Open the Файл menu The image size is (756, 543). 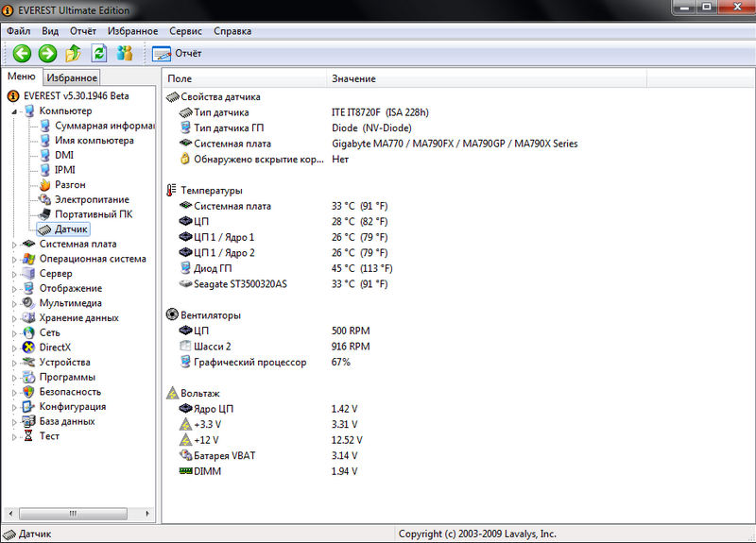[18, 31]
